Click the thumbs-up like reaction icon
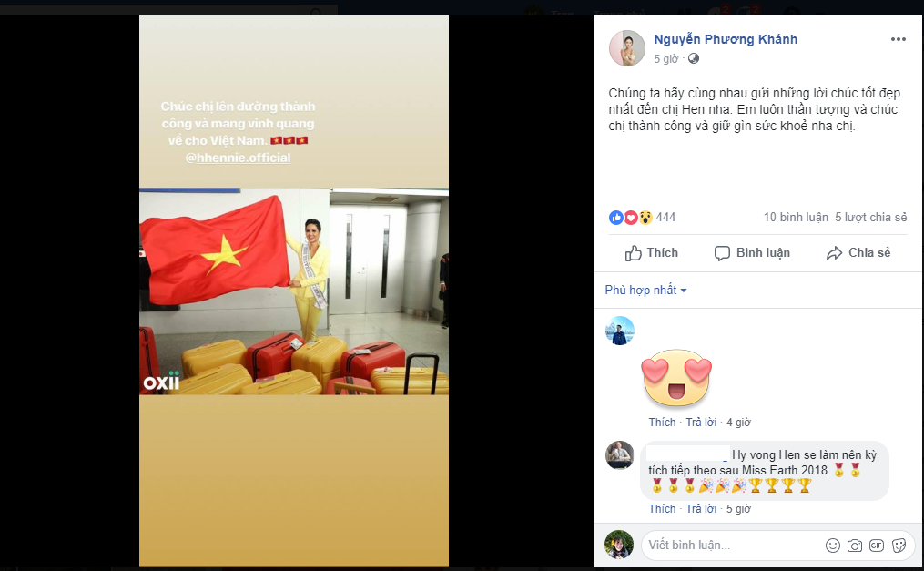The height and width of the screenshot is (571, 924). [615, 218]
